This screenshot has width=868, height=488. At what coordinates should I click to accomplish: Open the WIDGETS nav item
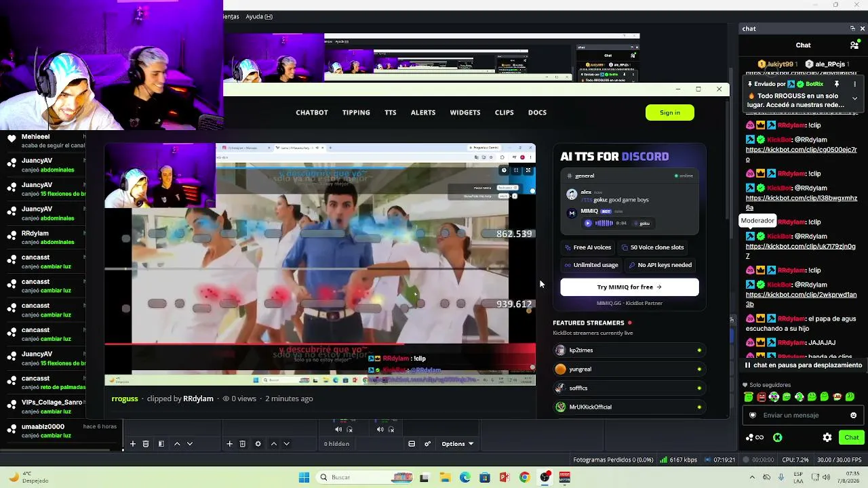465,113
